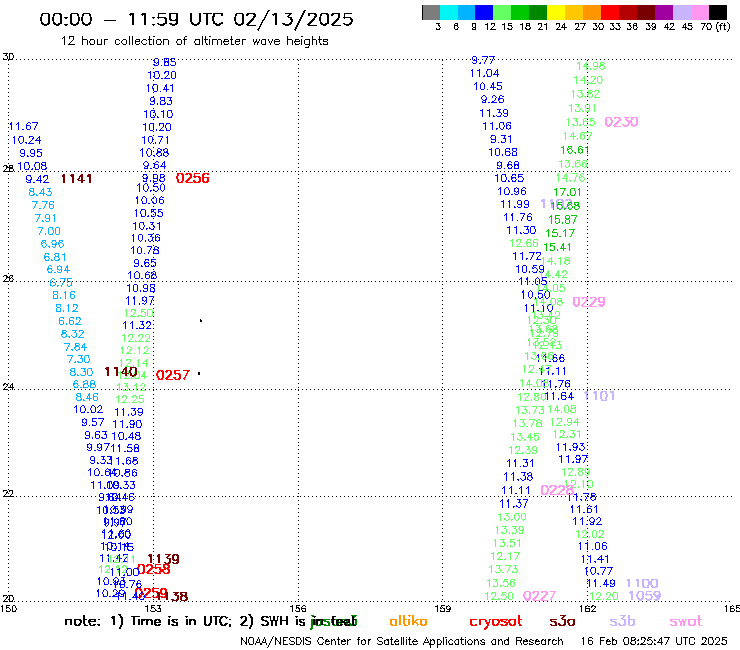Viewport: 740px width, 650px height.
Task: Click the wave height value '11.32'
Action: coord(137,326)
